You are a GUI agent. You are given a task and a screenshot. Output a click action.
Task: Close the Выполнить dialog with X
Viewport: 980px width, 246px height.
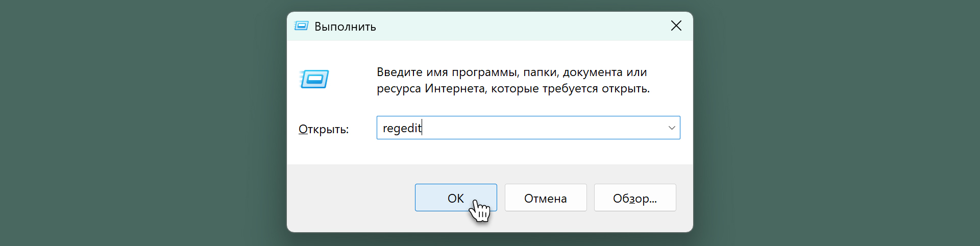[676, 26]
